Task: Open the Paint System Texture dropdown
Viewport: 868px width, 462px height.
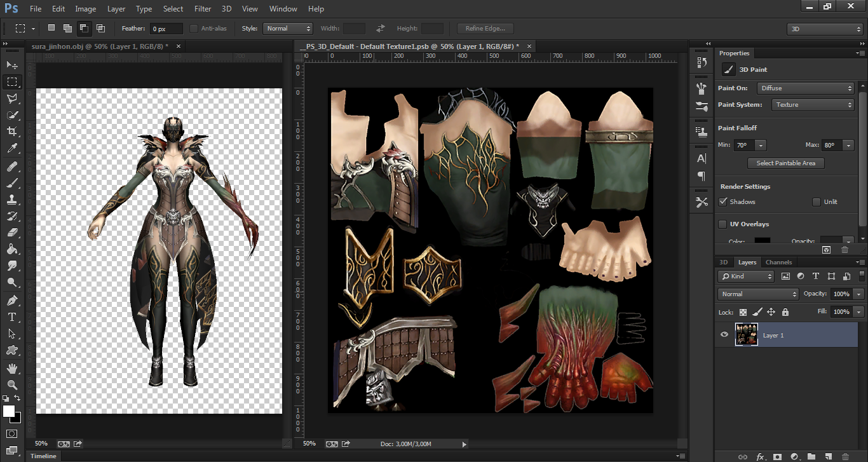Action: point(813,105)
